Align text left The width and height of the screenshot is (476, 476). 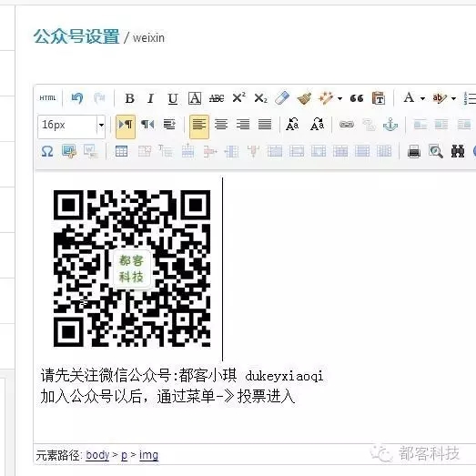tap(199, 126)
